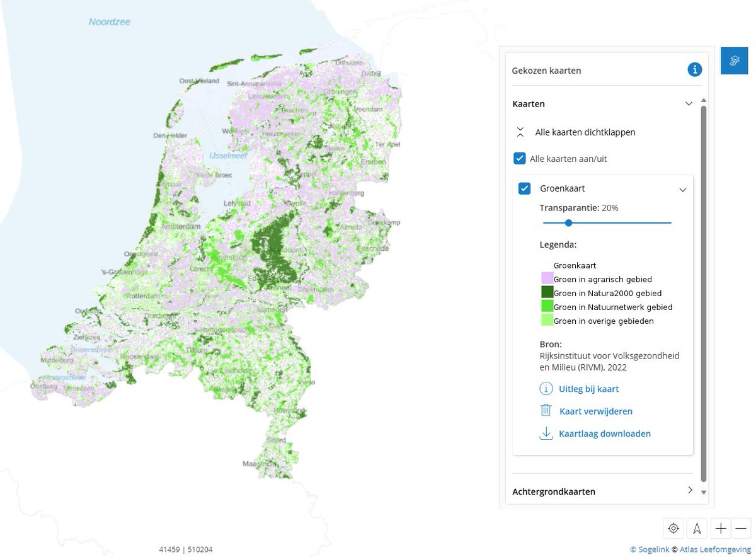Activate the current location icon

(x=673, y=528)
